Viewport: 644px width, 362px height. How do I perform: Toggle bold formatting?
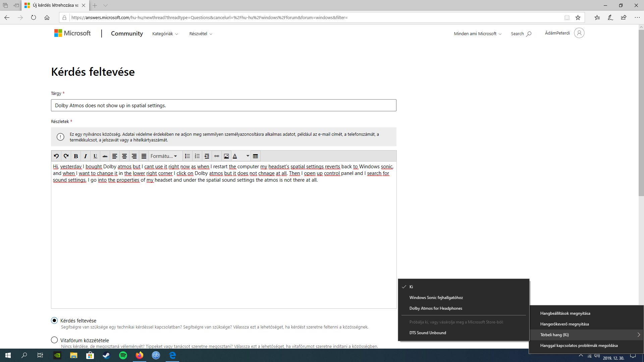pyautogui.click(x=76, y=156)
